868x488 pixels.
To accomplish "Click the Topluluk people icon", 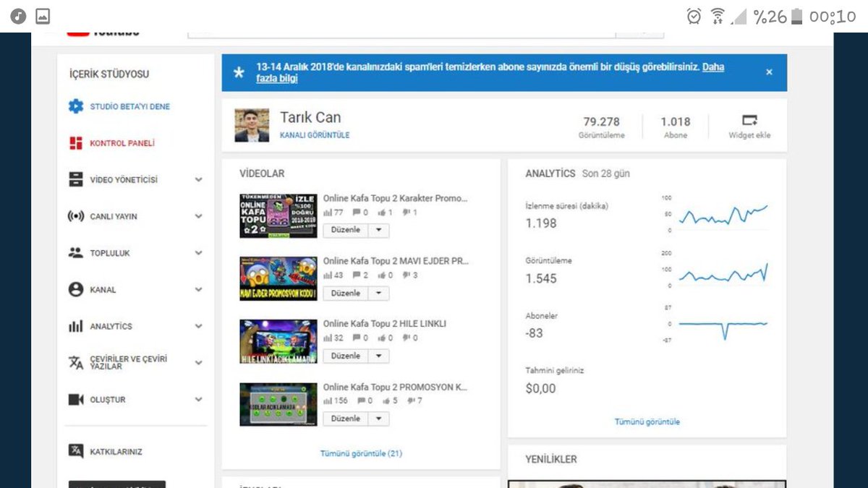I will [x=76, y=253].
